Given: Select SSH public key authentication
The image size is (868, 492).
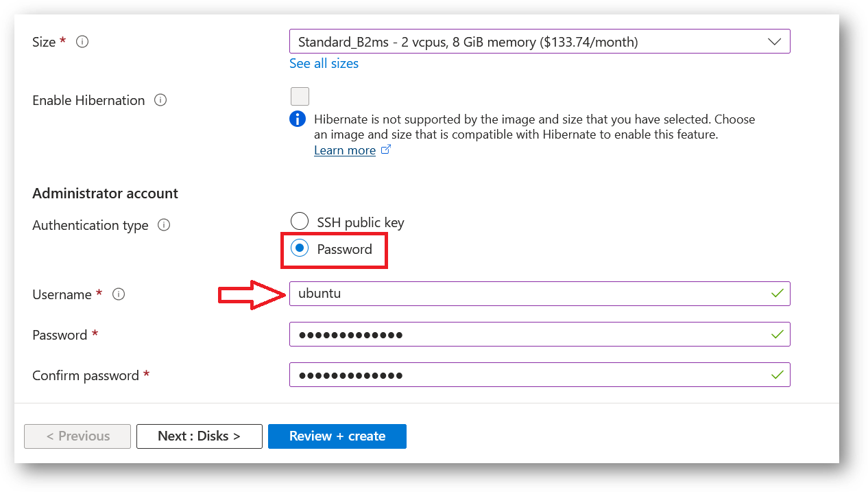Looking at the screenshot, I should pos(300,222).
